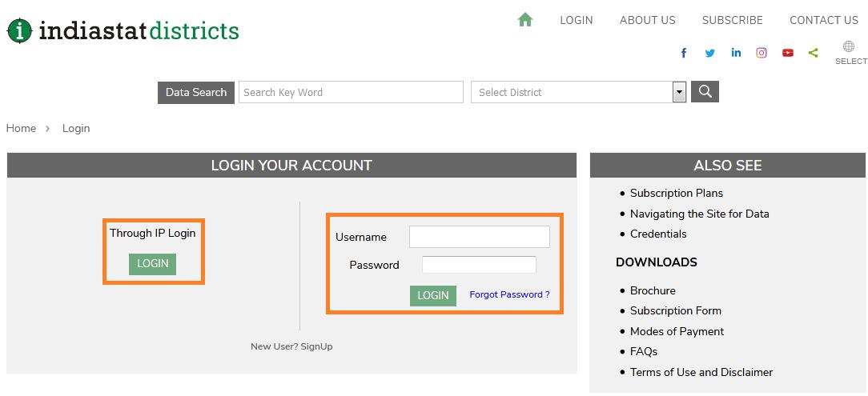Viewport: 868px width, 396px height.
Task: Focus the Username input field
Action: [x=479, y=237]
